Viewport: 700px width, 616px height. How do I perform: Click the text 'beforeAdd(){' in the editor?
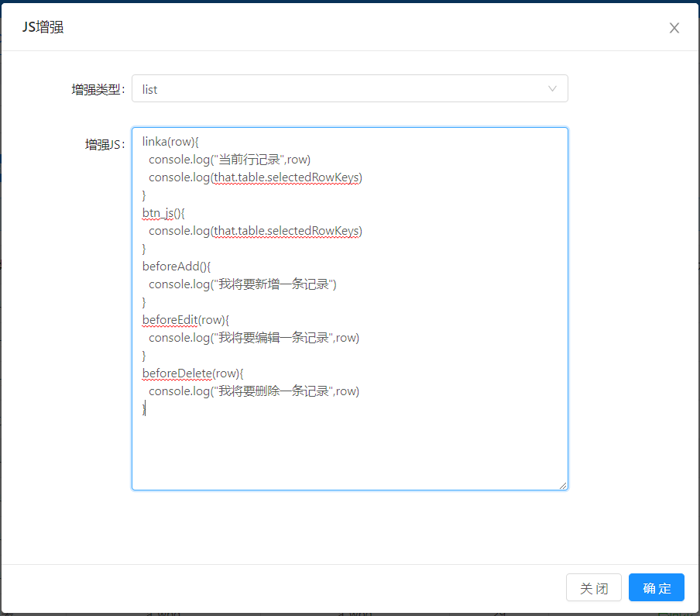click(177, 267)
